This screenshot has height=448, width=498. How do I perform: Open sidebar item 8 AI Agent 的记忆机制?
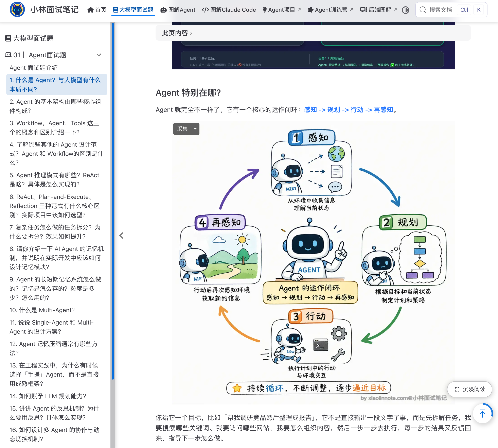coord(57,258)
